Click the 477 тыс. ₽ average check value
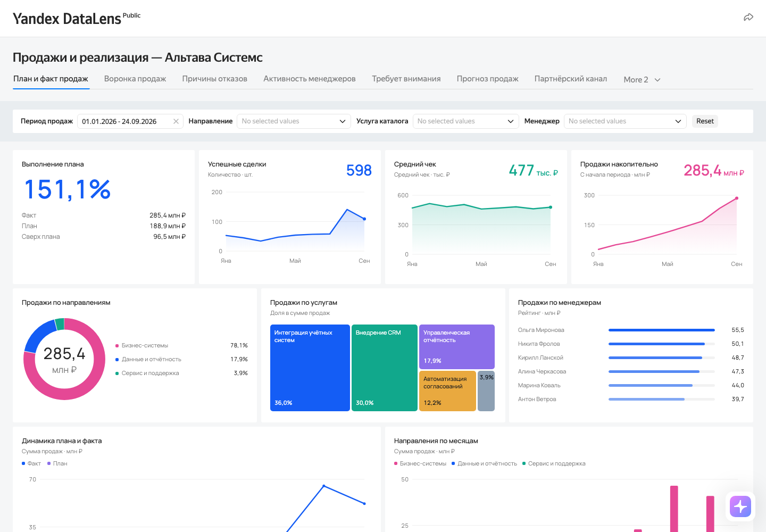 tap(534, 170)
